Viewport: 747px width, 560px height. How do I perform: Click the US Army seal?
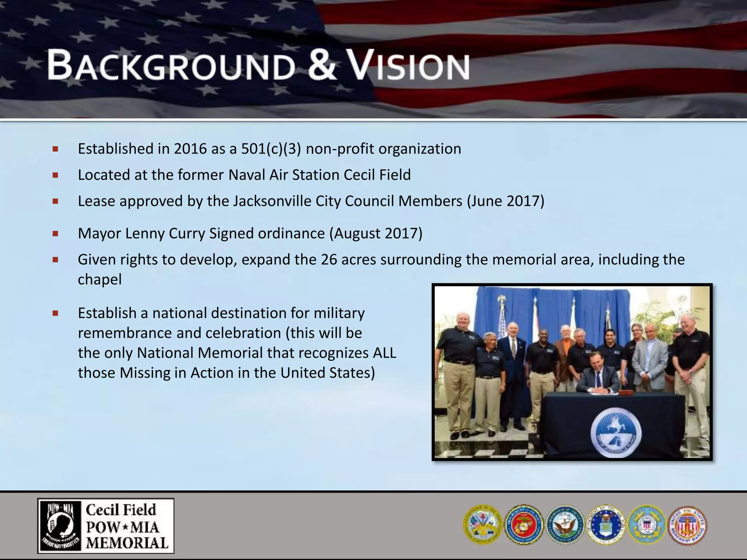pyautogui.click(x=483, y=525)
